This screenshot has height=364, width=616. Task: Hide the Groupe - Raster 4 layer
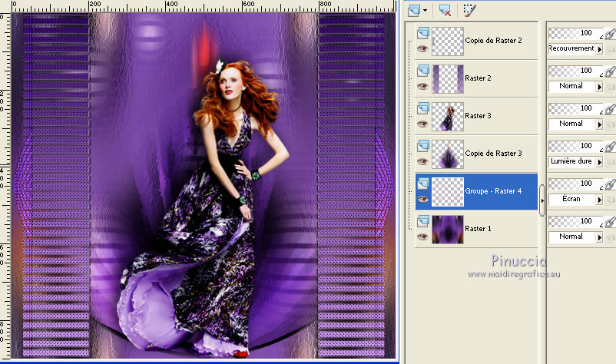422,200
